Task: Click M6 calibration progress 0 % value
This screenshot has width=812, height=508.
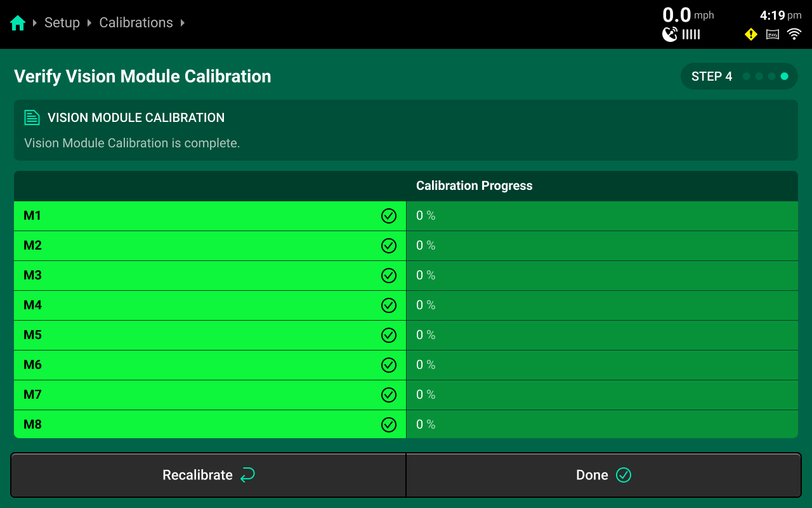Action: [x=426, y=365]
